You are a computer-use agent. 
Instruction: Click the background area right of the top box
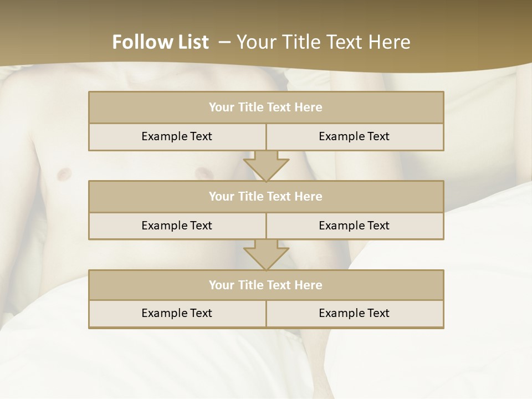coord(488,122)
